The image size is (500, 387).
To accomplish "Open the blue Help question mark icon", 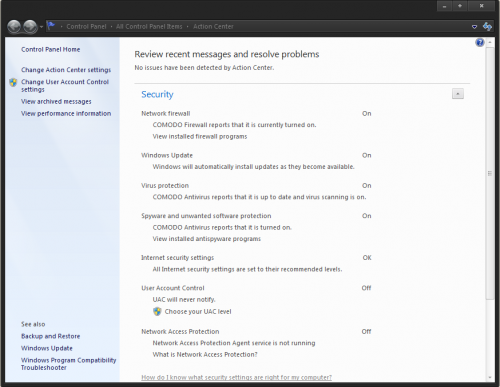I will (480, 42).
